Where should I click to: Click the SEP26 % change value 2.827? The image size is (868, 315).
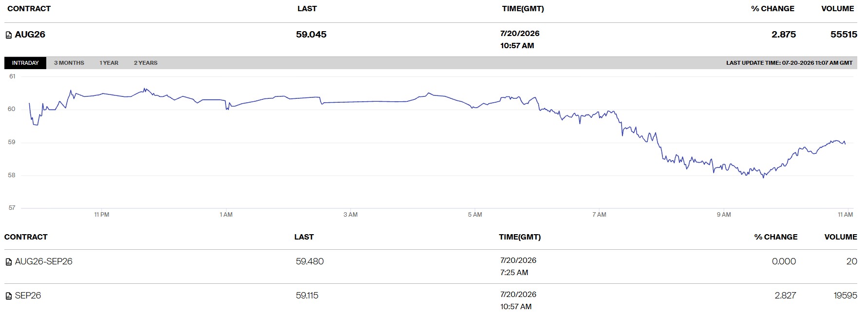click(x=785, y=296)
